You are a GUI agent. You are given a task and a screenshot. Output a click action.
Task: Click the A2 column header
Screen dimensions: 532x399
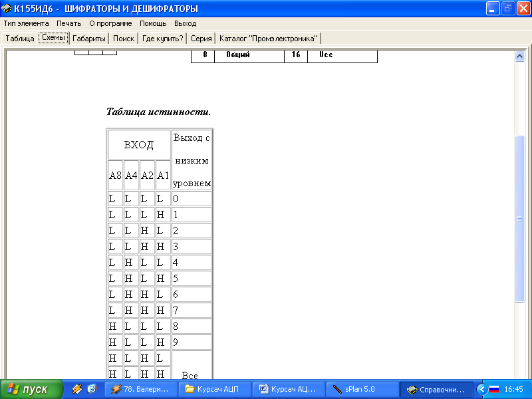147,175
